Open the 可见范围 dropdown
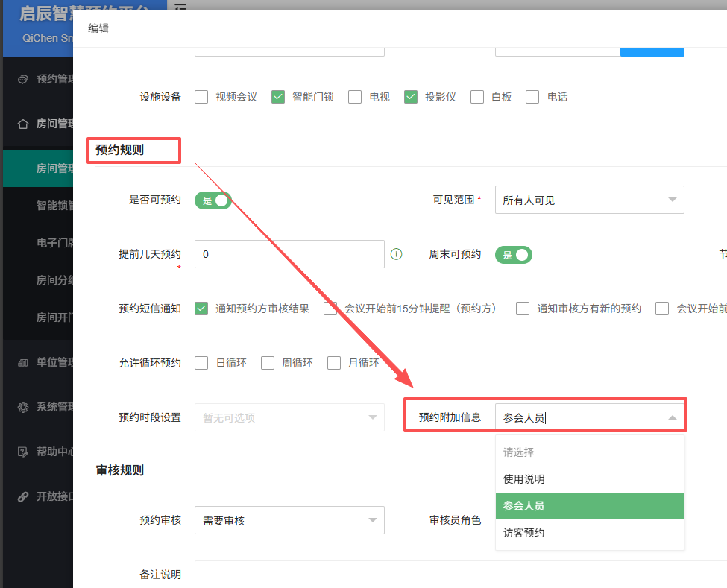 pyautogui.click(x=589, y=200)
